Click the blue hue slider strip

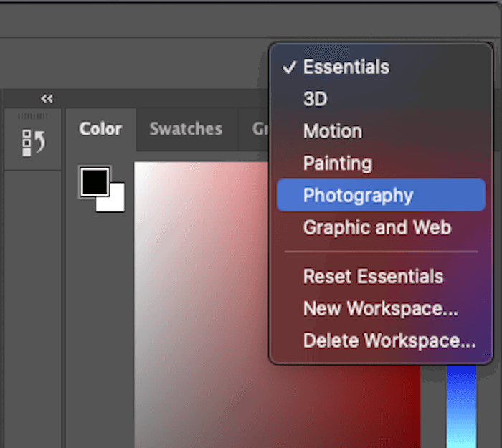pos(461,406)
